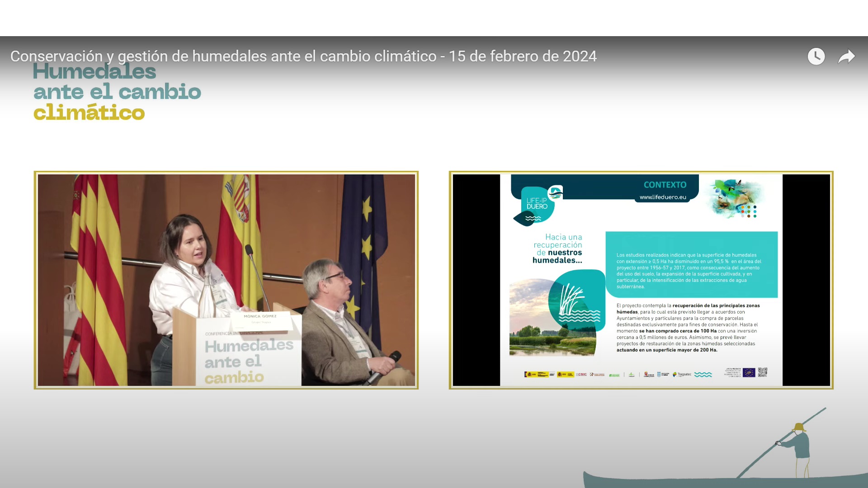
Task: Click the CONTEXTO heading on the slide
Action: point(665,185)
